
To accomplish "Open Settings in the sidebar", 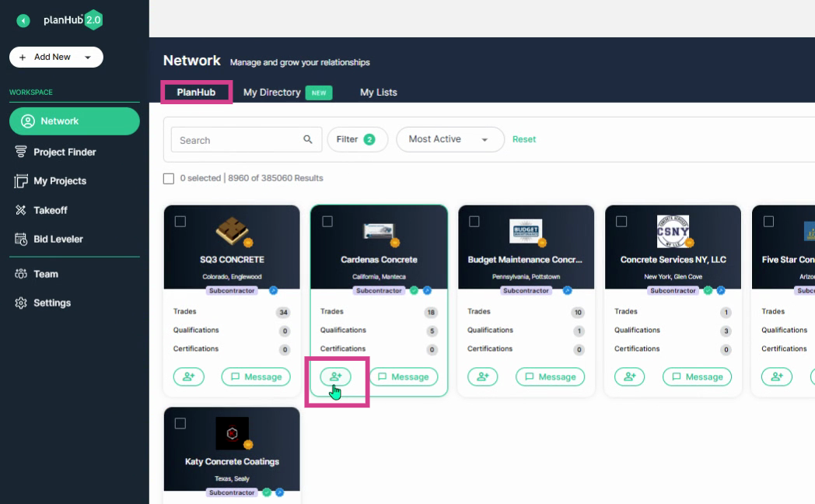I will point(52,303).
